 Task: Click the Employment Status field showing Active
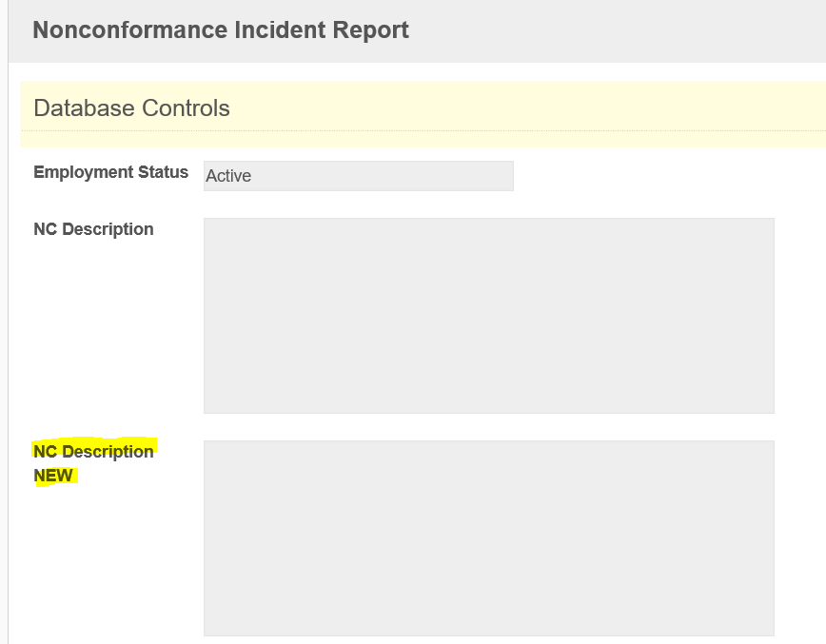pos(358,176)
